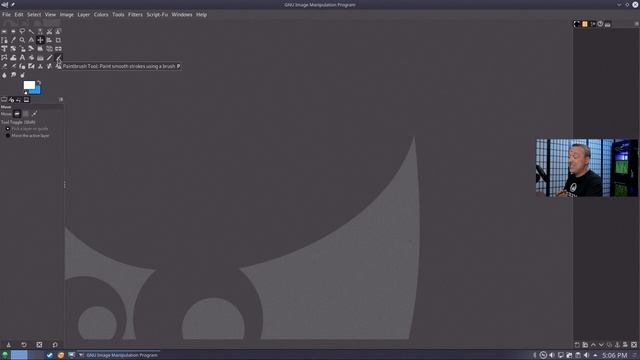Reset tool options to defaults
Image resolution: width=640 pixels, height=360 pixels.
tap(55, 345)
